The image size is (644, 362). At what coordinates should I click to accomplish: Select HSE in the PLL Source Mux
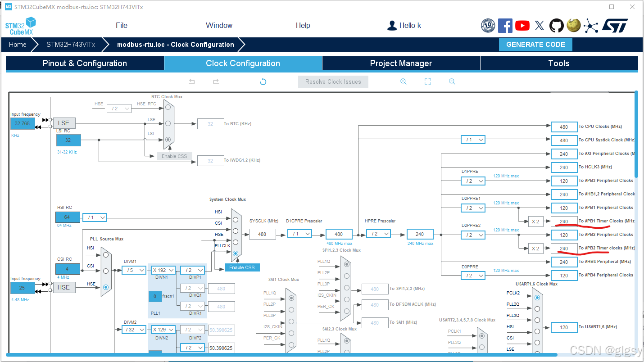[105, 287]
